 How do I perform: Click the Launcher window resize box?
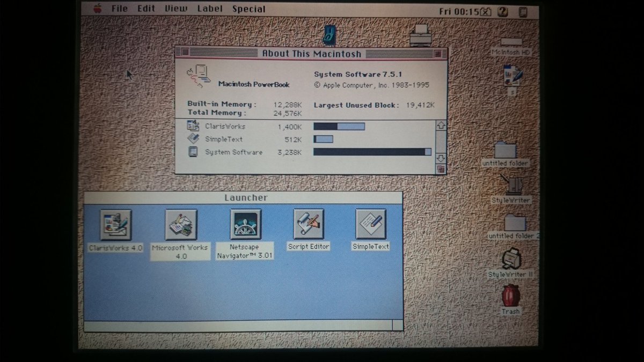397,325
